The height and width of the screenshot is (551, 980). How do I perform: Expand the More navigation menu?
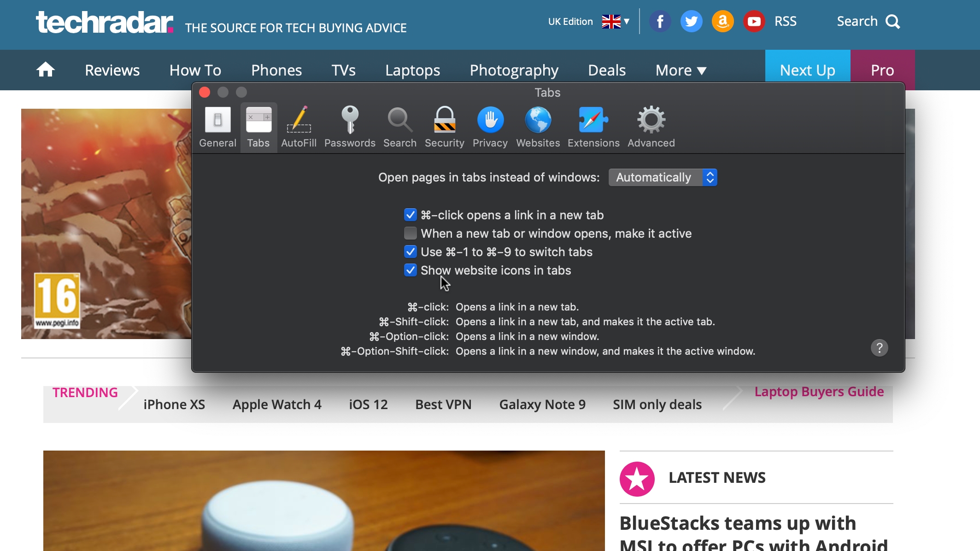[x=681, y=70]
